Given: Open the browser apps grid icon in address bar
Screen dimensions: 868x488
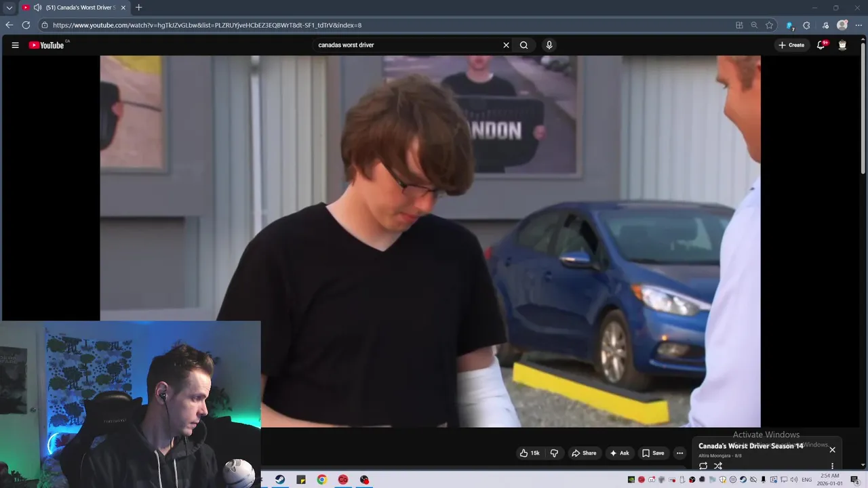Looking at the screenshot, I should point(739,25).
